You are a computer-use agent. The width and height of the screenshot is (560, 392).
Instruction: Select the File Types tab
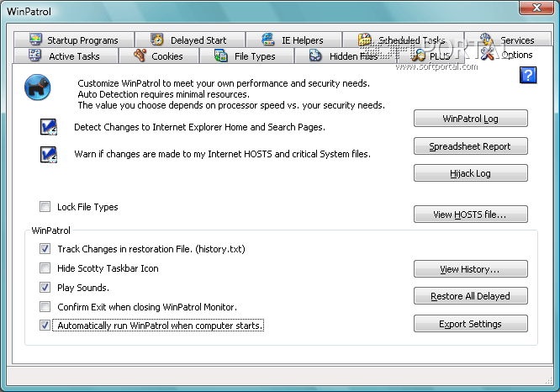[246, 56]
